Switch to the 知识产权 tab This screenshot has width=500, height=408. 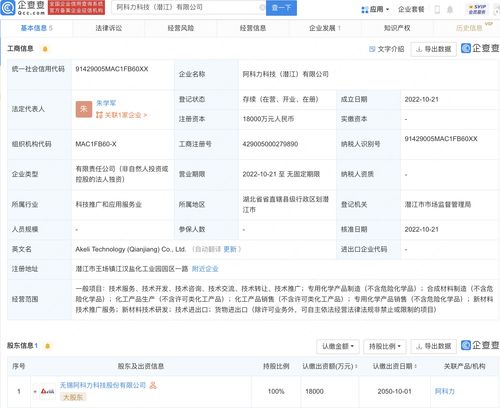397,28
